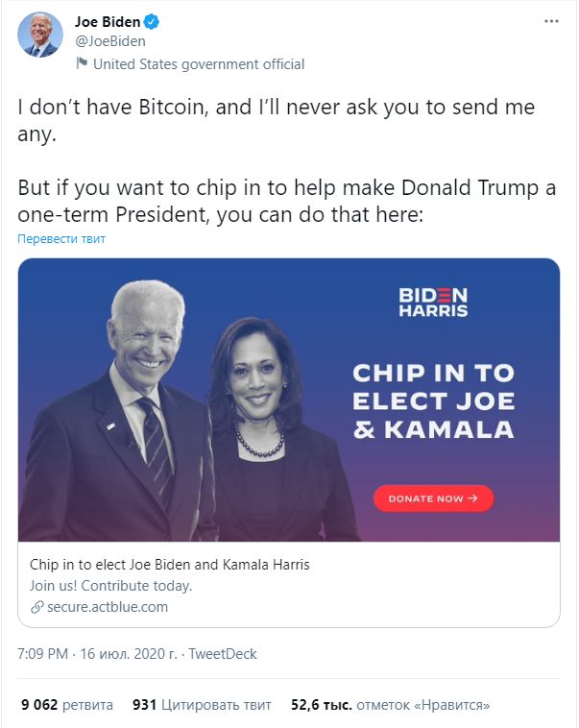View the 9 062 retweets list
Screen dimensions: 579x728
point(67,705)
